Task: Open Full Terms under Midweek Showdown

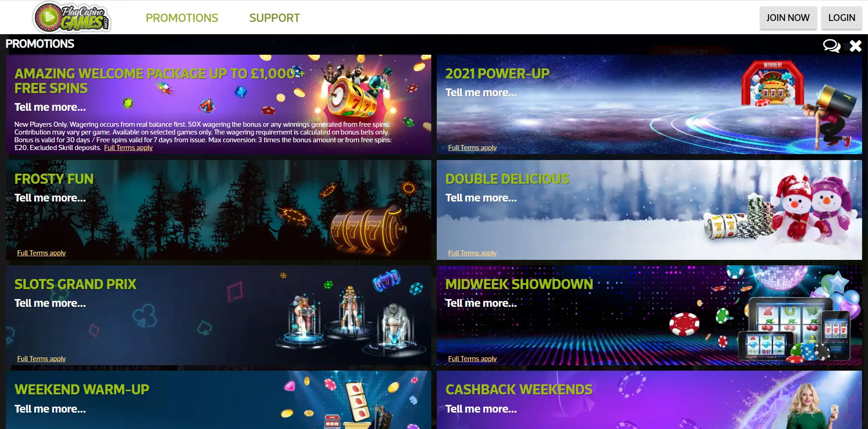Action: 472,359
